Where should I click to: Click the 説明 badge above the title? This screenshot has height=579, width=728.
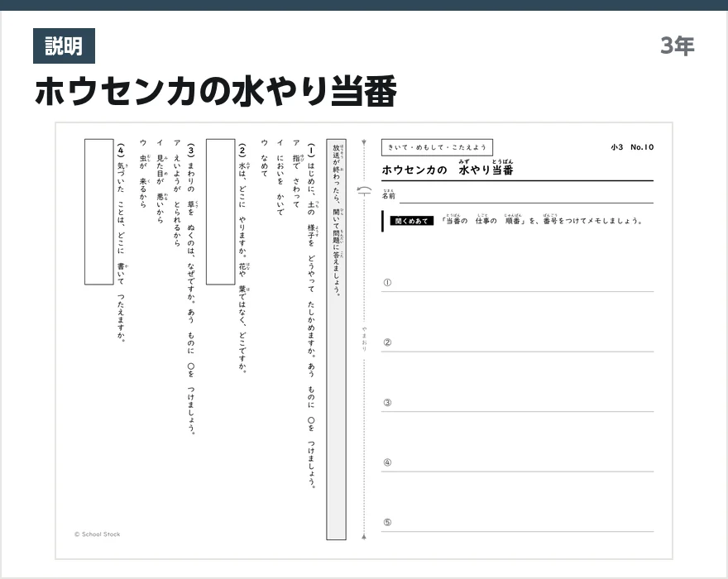pos(64,46)
